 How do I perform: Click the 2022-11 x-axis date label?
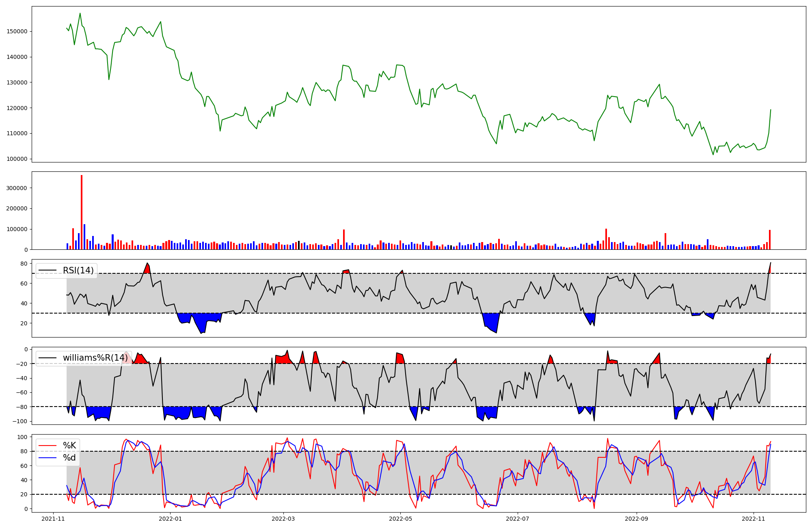pos(754,519)
